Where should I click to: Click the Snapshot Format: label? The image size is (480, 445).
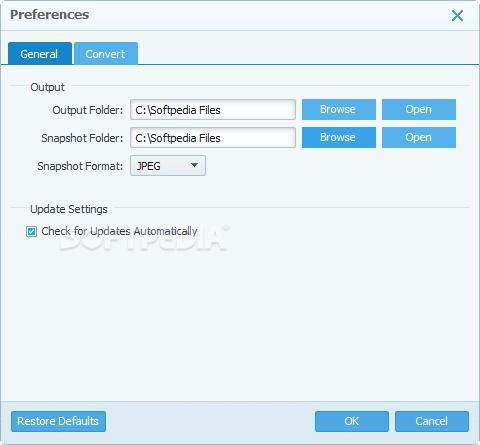(80, 166)
